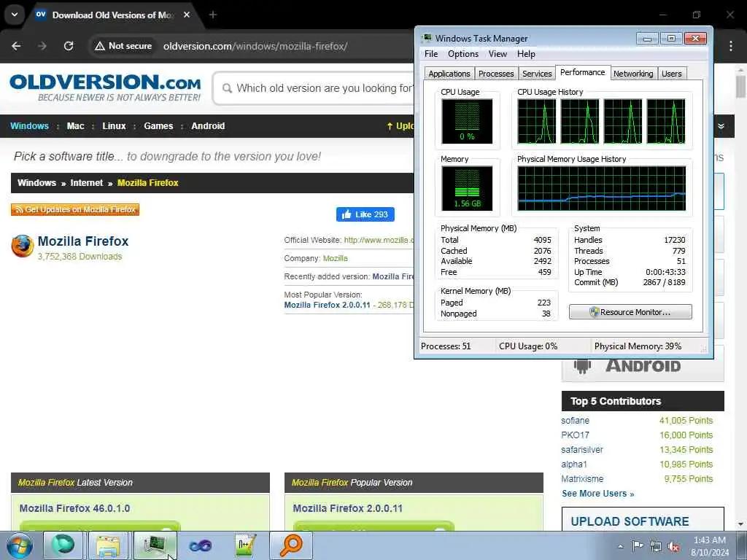747x560 pixels.
Task: Open the Games category
Action: click(158, 126)
